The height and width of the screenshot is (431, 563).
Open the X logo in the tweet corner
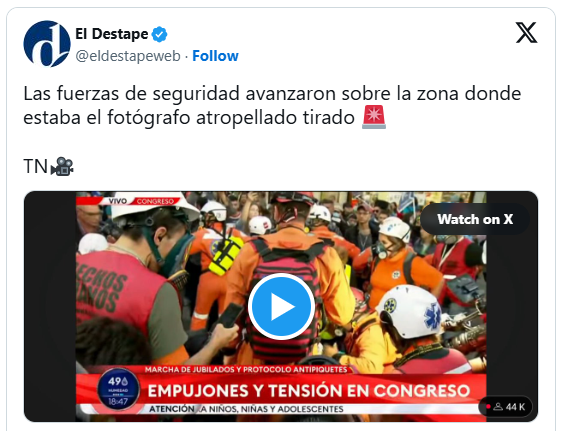click(526, 33)
